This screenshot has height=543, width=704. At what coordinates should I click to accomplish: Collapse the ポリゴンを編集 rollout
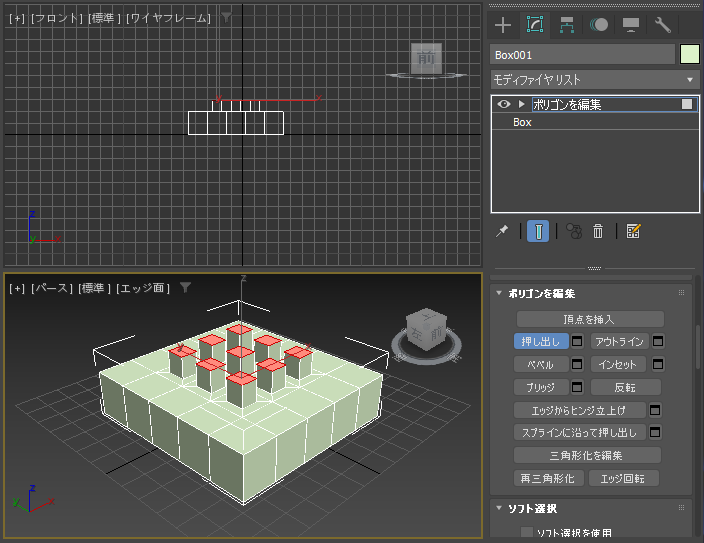(x=499, y=293)
